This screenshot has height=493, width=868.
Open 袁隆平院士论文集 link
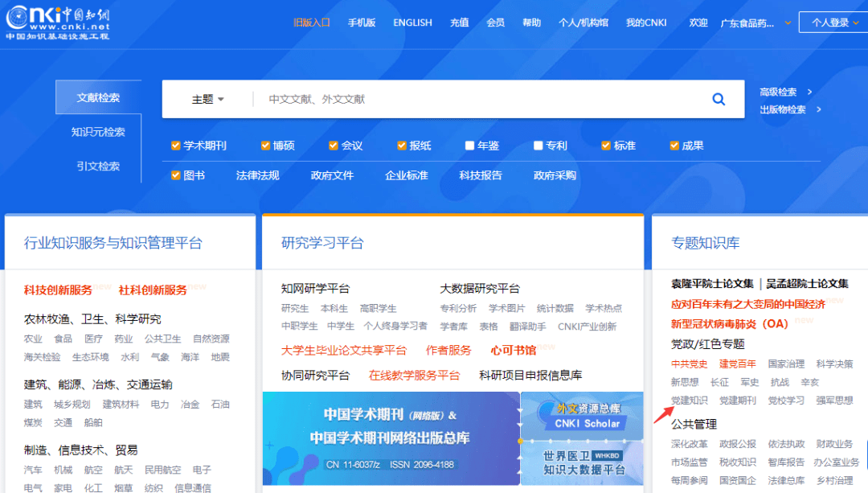point(712,284)
